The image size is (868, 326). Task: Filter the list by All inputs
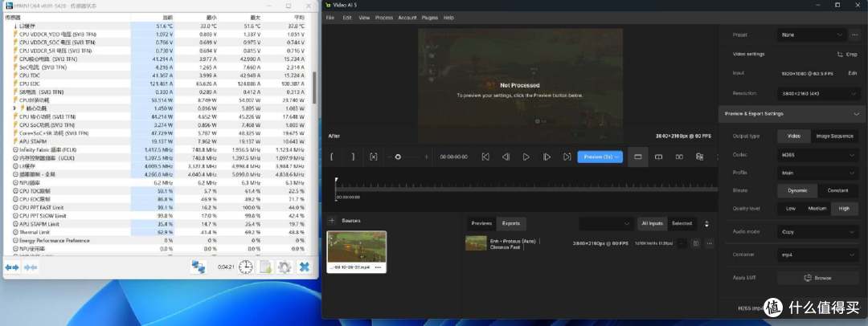[652, 223]
